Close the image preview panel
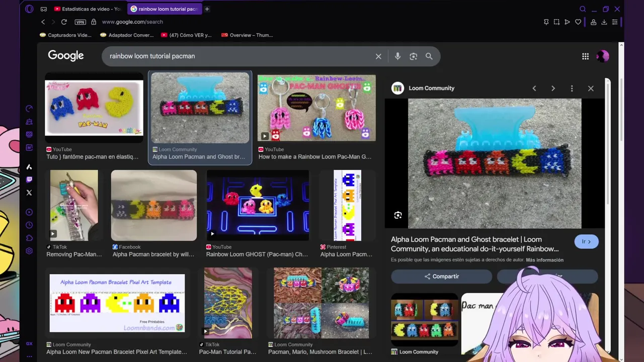 (x=591, y=88)
